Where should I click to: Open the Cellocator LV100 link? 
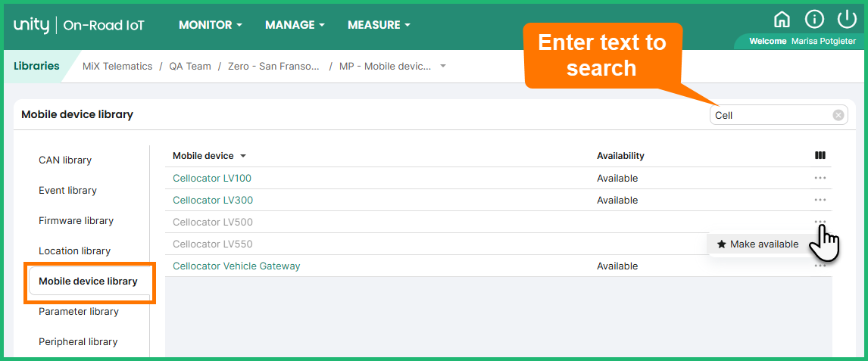212,178
